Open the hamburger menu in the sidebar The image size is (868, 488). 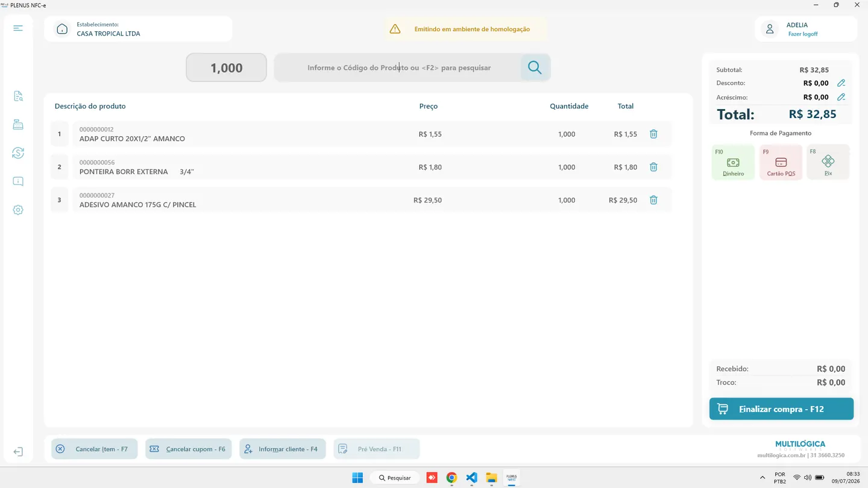point(18,28)
